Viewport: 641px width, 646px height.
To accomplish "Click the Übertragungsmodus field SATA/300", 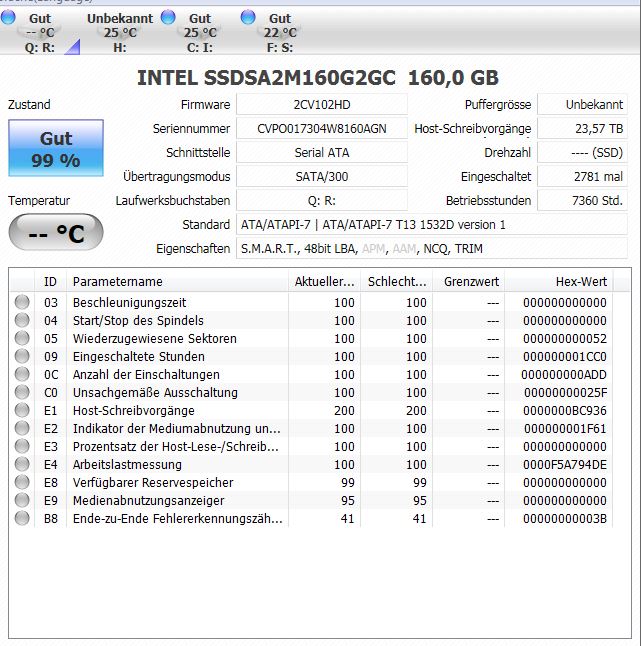I will 322,176.
